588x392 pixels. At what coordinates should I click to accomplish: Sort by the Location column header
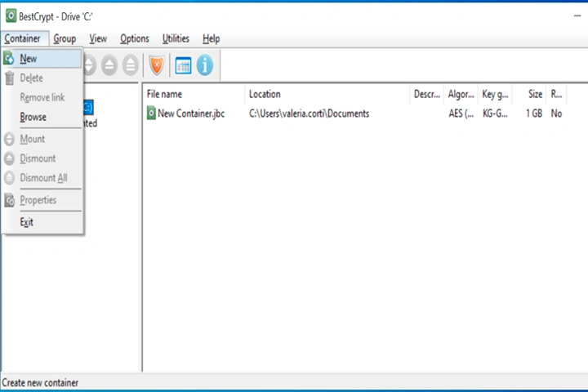(327, 94)
